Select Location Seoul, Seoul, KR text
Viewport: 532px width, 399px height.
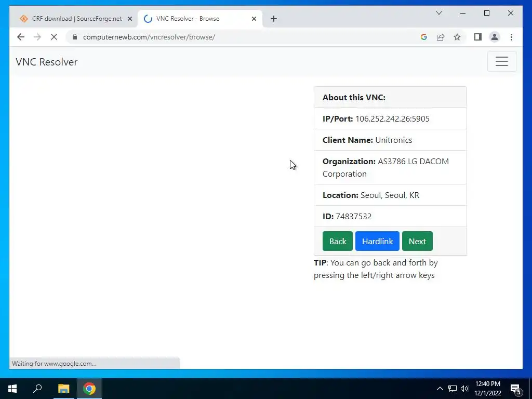tap(371, 195)
